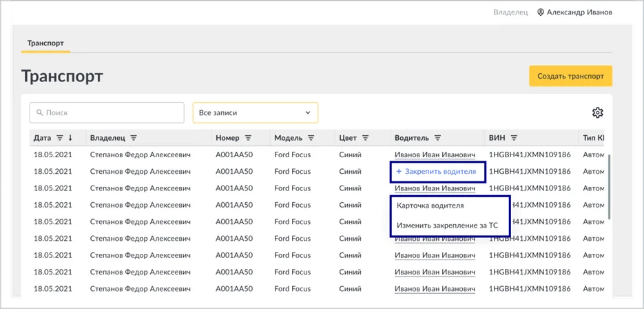Viewport: 644px width, 309px height.
Task: Focus the Поиск search field
Action: coord(107,112)
